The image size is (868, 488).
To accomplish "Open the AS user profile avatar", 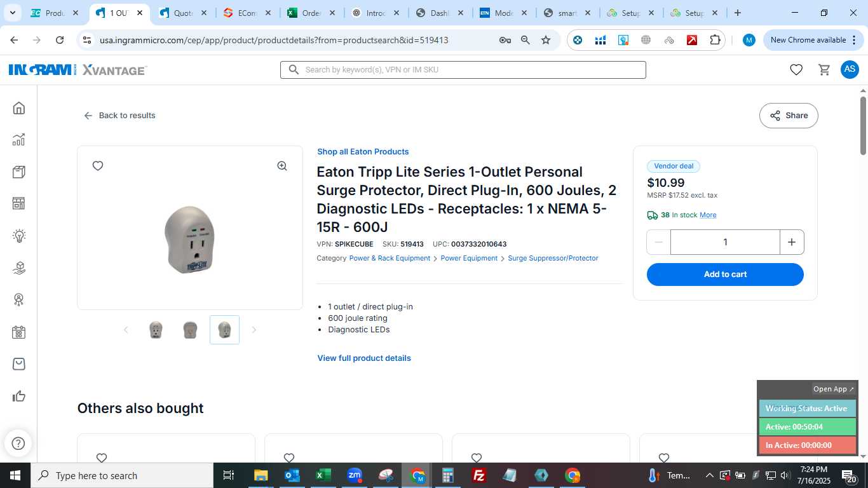I will (850, 70).
